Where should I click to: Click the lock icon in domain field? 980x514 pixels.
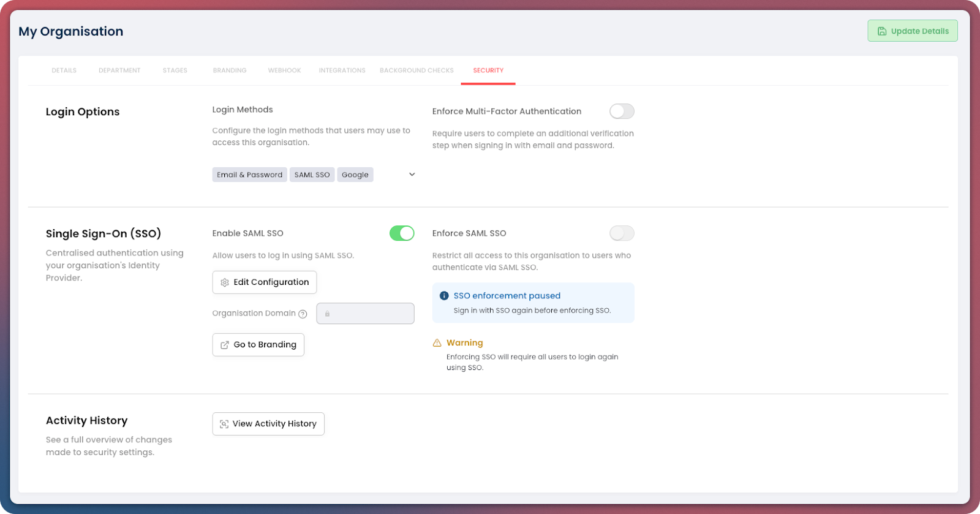tap(327, 314)
